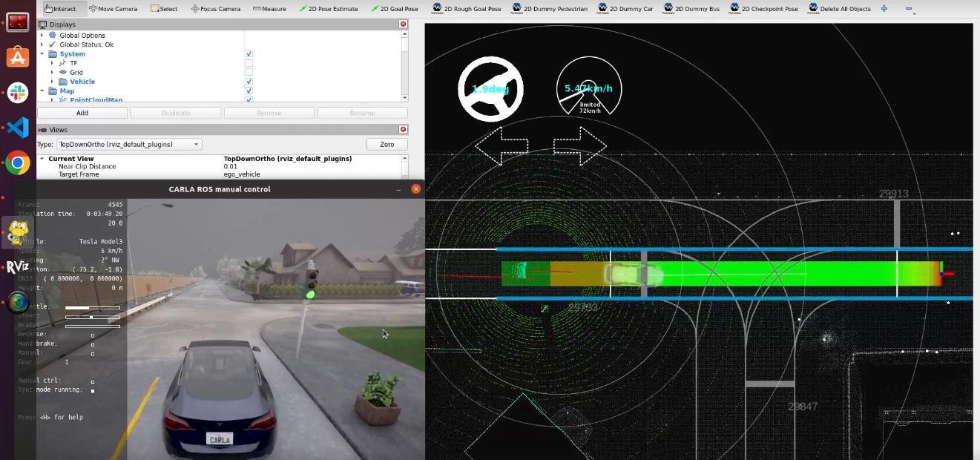The width and height of the screenshot is (980, 460).
Task: Expand the Global Options tree row
Action: pyautogui.click(x=42, y=35)
